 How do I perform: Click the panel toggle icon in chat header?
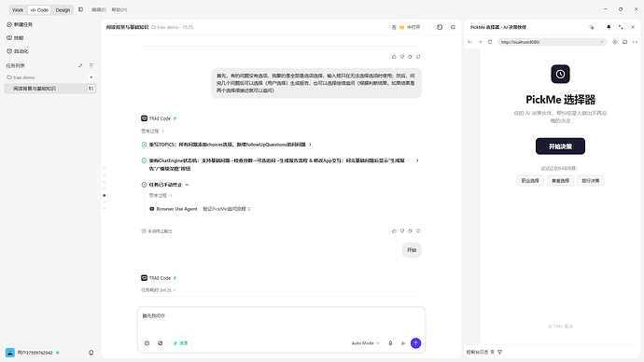(x=453, y=27)
